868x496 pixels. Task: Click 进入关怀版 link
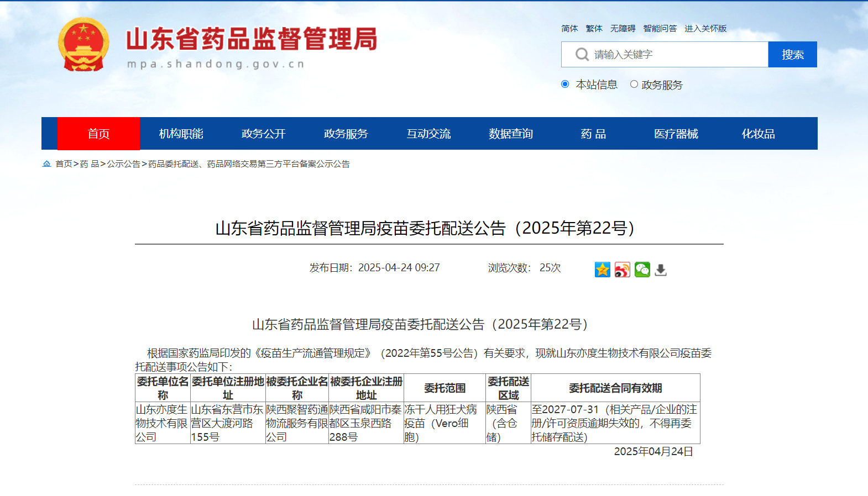[x=705, y=28]
